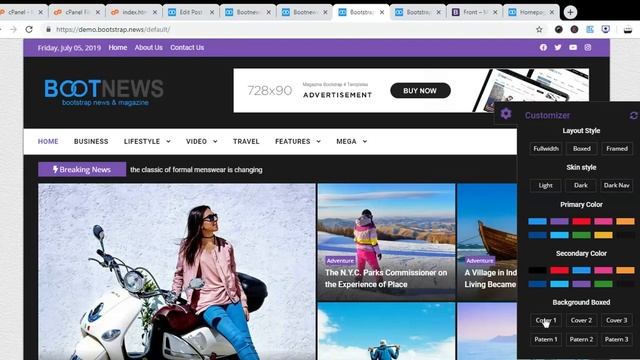Pick purple primary color swatch
This screenshot has height=360, width=640.
[559, 221]
